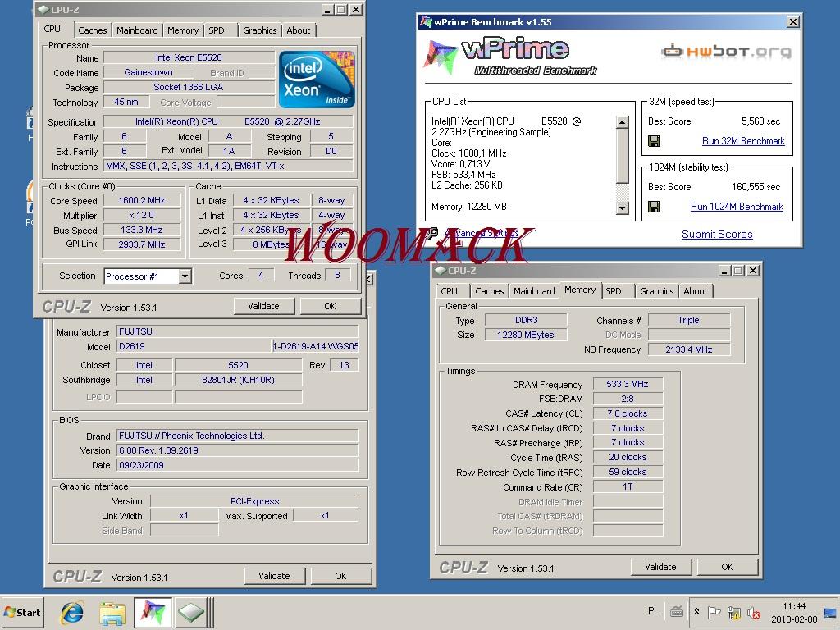This screenshot has width=840, height=630.
Task: Click the floppy save icon for 32M score
Action: pos(654,141)
